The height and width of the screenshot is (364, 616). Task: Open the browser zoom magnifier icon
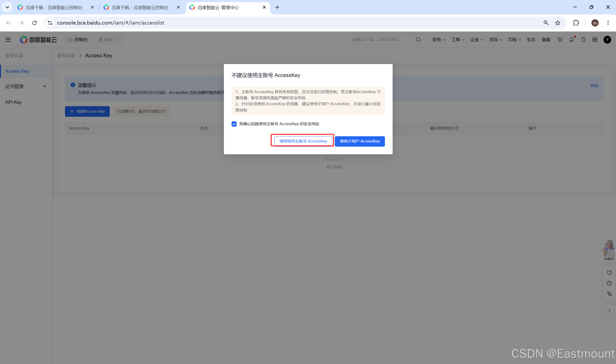546,23
